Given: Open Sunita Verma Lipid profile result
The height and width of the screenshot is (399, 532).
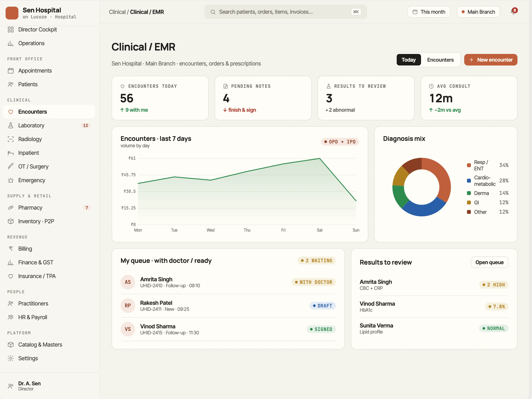Looking at the screenshot, I should 434,329.
